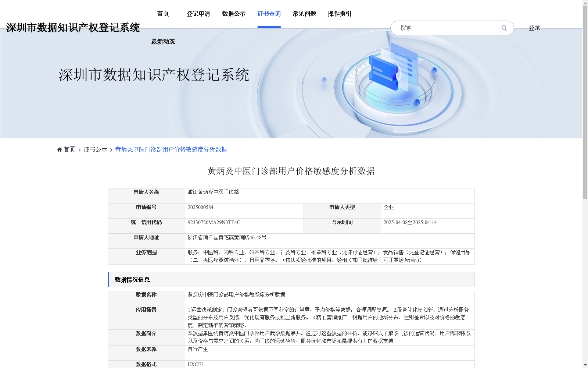This screenshot has width=588, height=368.
Task: Click the 数据情况信息 section header
Action: [x=291, y=280]
